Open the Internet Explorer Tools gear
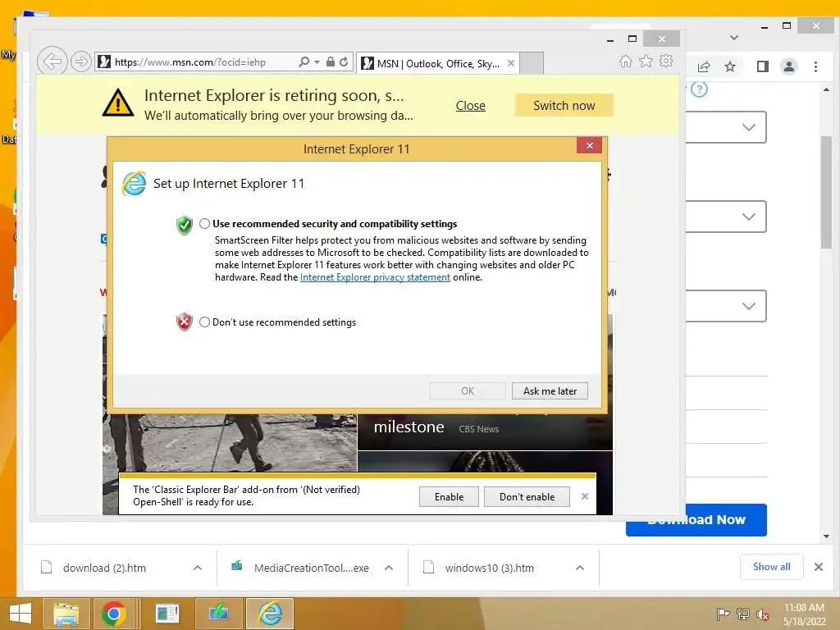The width and height of the screenshot is (840, 630). (666, 61)
